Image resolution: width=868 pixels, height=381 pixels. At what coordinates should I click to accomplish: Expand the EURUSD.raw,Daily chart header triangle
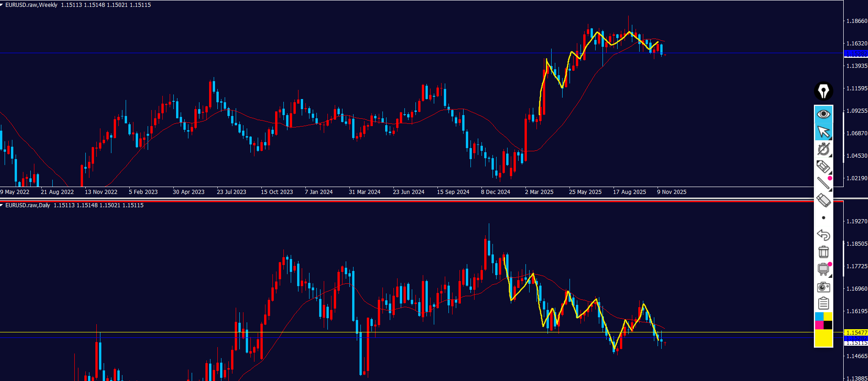point(2,205)
